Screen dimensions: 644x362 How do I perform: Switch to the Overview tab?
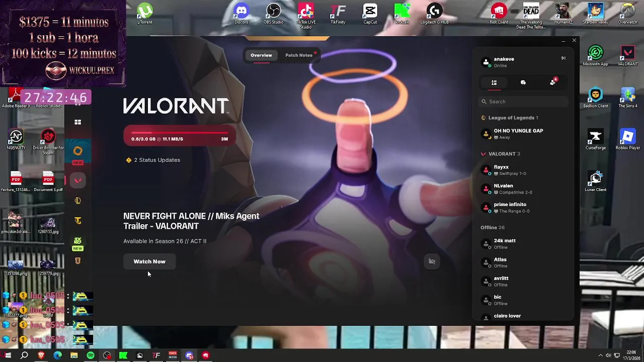261,55
